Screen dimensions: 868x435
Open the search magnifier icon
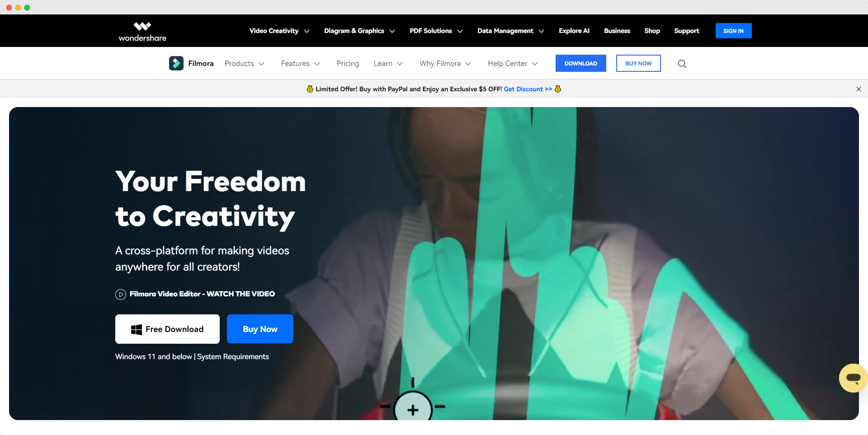(682, 64)
